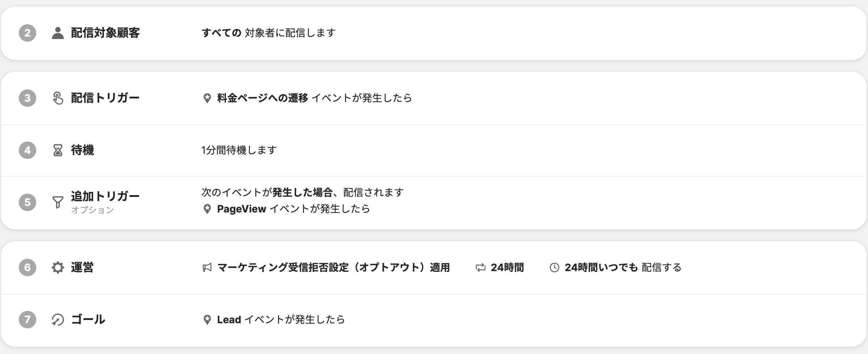The height and width of the screenshot is (354, 868).
Task: Click the pin icon beside Lead
Action: pos(207,320)
